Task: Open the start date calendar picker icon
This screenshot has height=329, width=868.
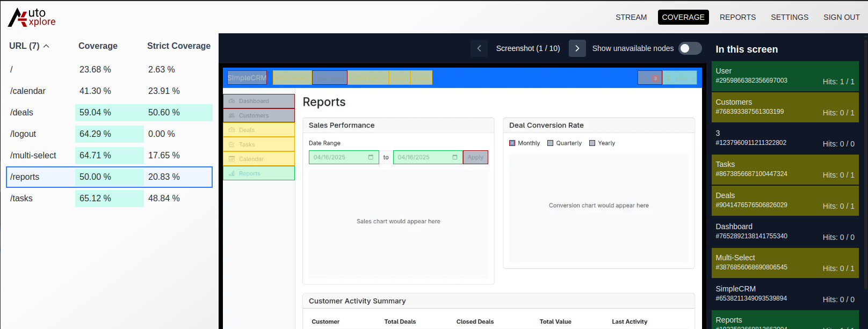Action: [371, 157]
